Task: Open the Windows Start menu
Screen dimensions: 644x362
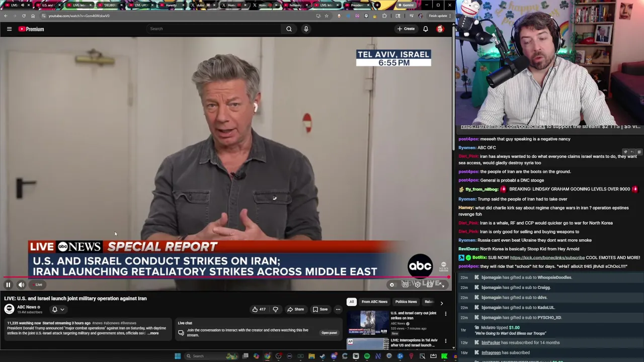Action: (x=178, y=356)
